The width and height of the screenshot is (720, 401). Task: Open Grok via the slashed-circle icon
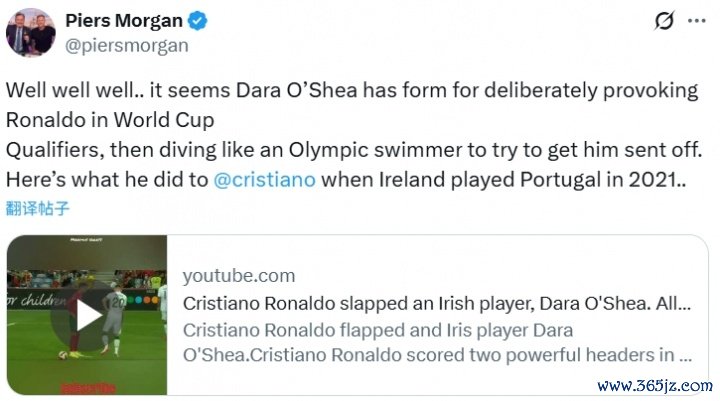pyautogui.click(x=662, y=22)
